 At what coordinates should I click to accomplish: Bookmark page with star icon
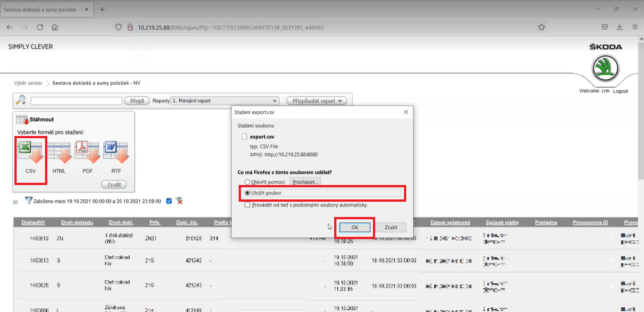click(541, 27)
